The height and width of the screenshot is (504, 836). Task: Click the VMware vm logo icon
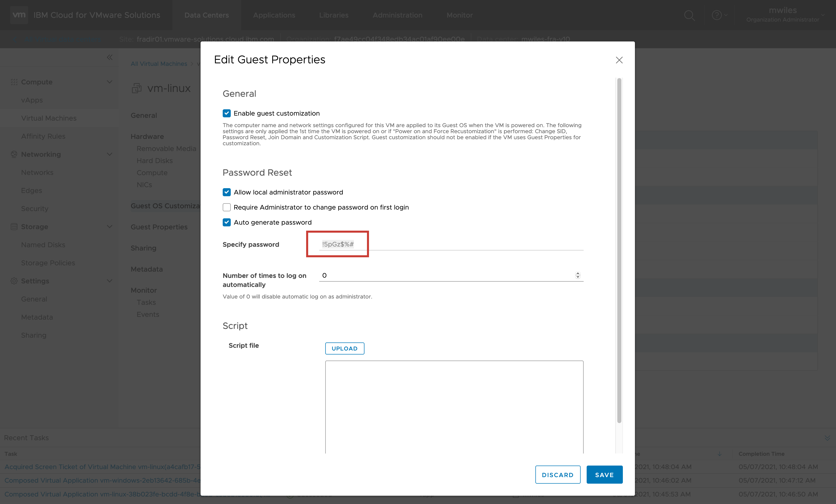[19, 15]
